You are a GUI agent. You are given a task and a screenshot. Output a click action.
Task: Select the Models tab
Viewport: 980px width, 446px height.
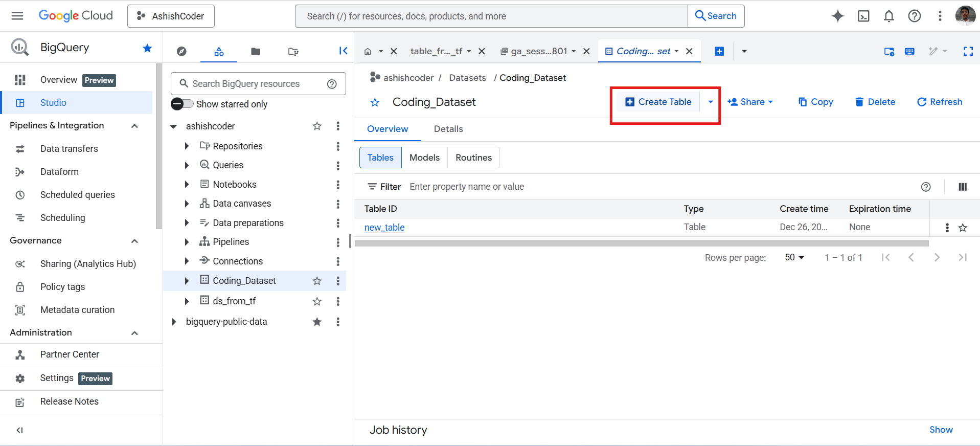pos(424,158)
